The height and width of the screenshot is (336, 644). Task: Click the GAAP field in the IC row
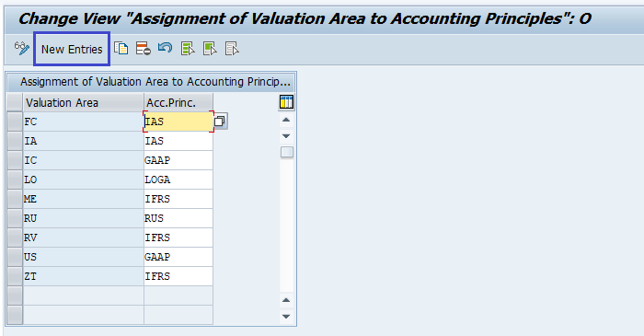[178, 160]
